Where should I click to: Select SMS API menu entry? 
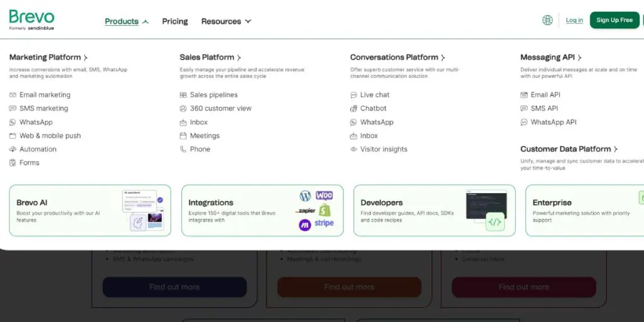coord(544,108)
